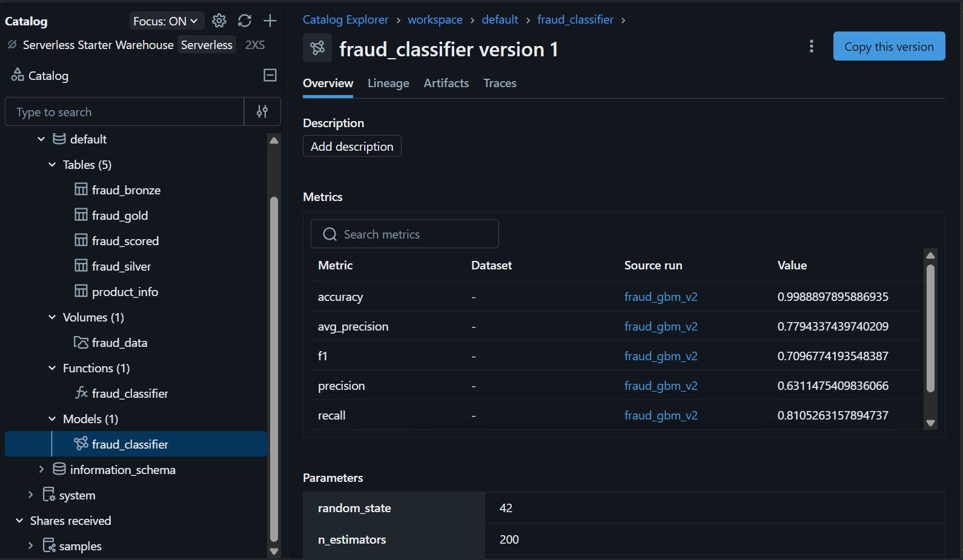The width and height of the screenshot is (963, 560).
Task: Switch to the Artifacts tab
Action: (x=446, y=84)
